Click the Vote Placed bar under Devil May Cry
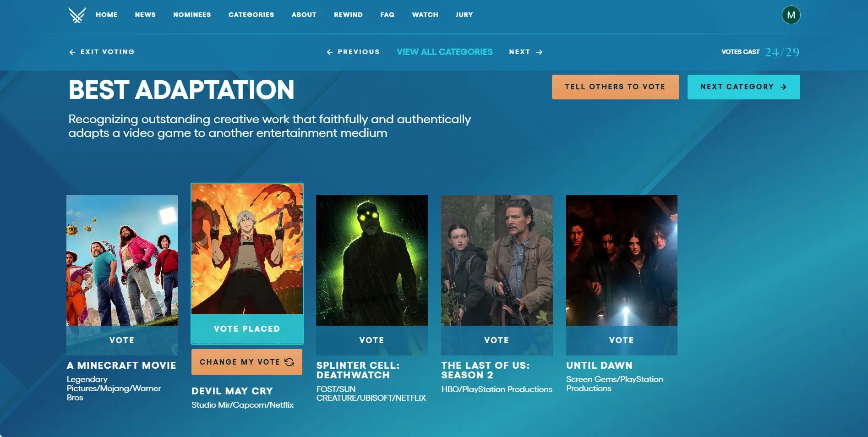Viewport: 868px width, 437px height. point(247,329)
